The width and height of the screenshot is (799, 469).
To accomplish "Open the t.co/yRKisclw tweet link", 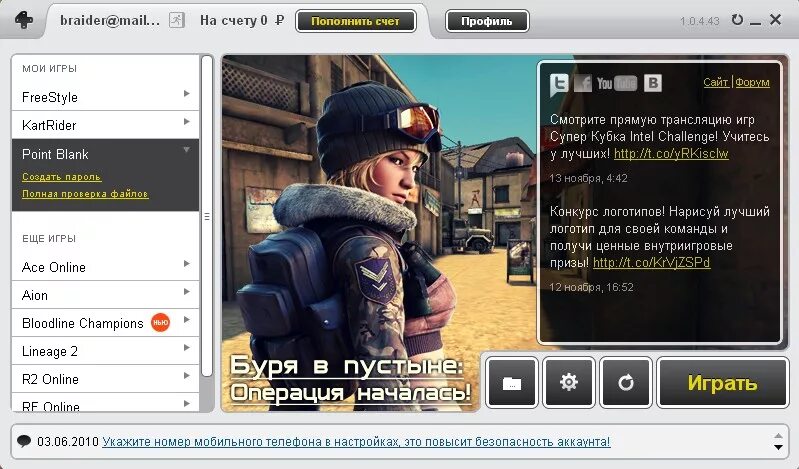I will pyautogui.click(x=671, y=153).
